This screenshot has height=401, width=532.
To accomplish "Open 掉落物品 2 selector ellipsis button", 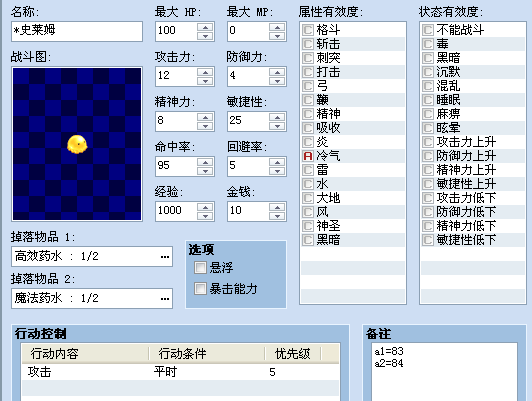I will [x=165, y=299].
